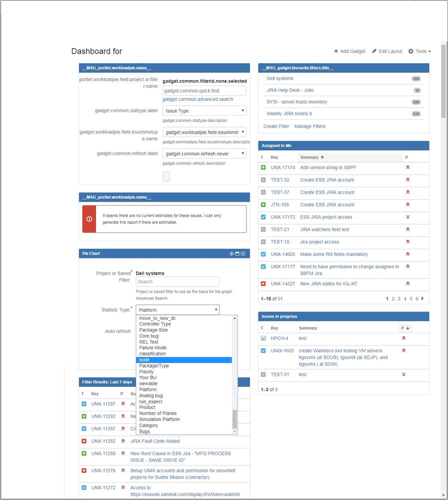Image resolution: width=448 pixels, height=500 pixels.
Task: Click the page vertical scrollbar thumb
Action: click(x=443, y=81)
